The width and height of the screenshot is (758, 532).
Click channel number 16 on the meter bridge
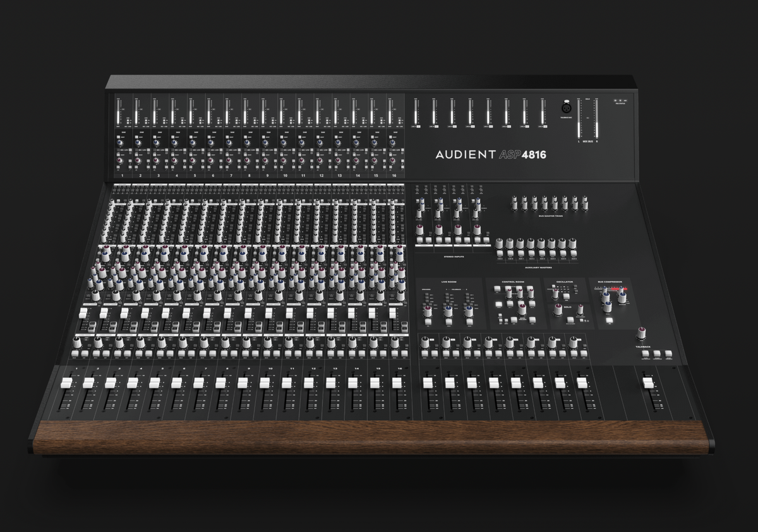click(394, 176)
